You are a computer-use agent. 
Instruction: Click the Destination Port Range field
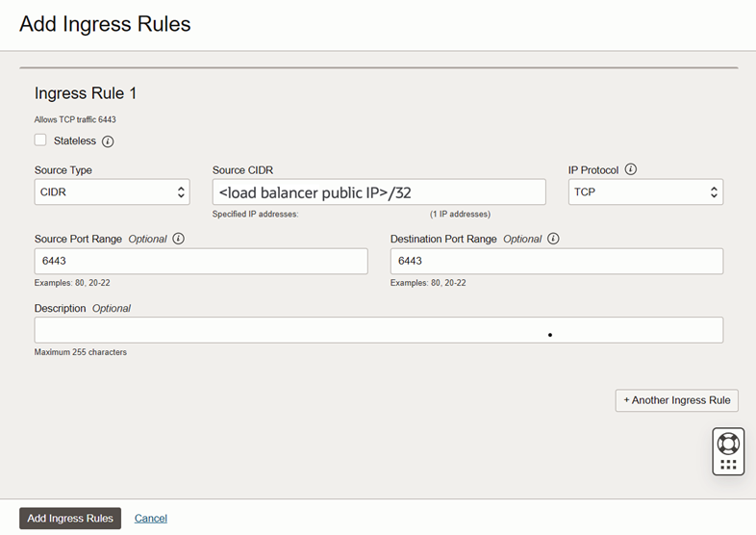tap(557, 261)
